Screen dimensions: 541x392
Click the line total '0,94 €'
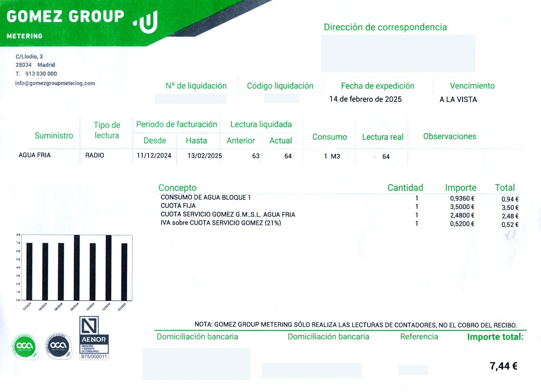510,199
